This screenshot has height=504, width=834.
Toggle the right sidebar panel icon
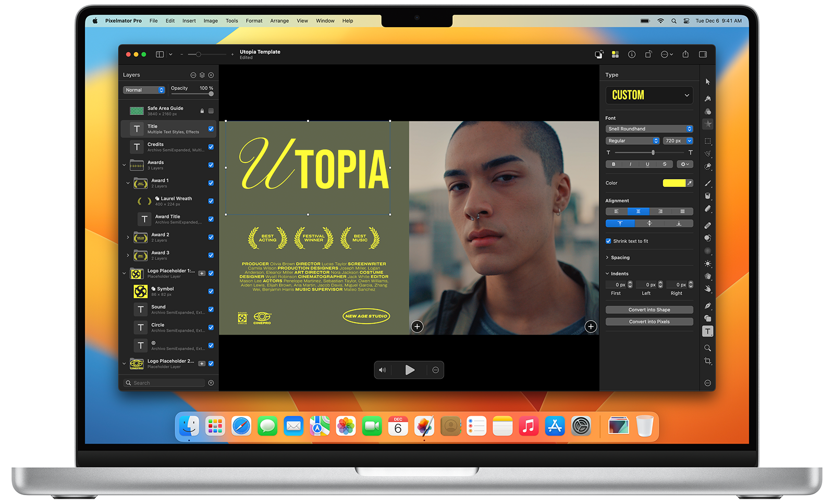(x=703, y=54)
